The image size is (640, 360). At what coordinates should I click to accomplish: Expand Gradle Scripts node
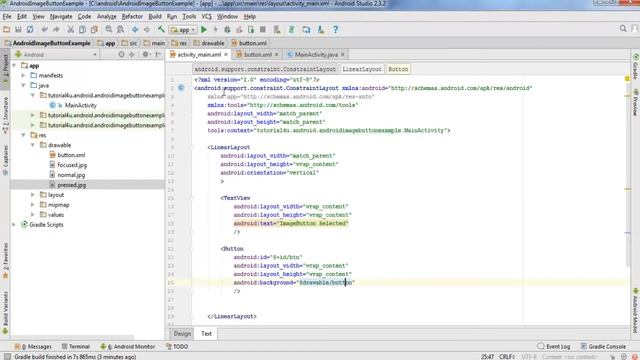click(x=14, y=224)
